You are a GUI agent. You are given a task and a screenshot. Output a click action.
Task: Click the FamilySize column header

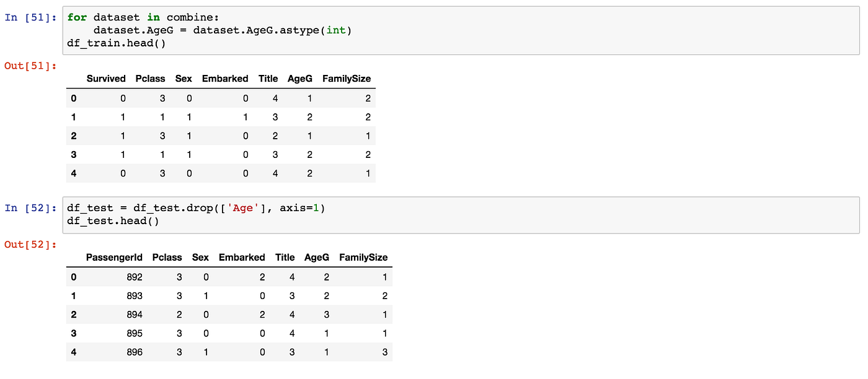coord(346,79)
